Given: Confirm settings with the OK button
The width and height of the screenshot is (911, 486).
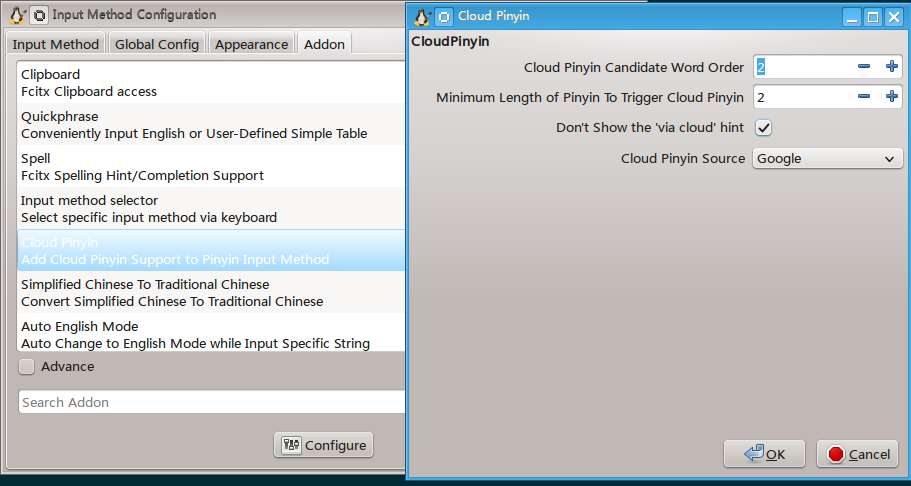Looking at the screenshot, I should (764, 454).
